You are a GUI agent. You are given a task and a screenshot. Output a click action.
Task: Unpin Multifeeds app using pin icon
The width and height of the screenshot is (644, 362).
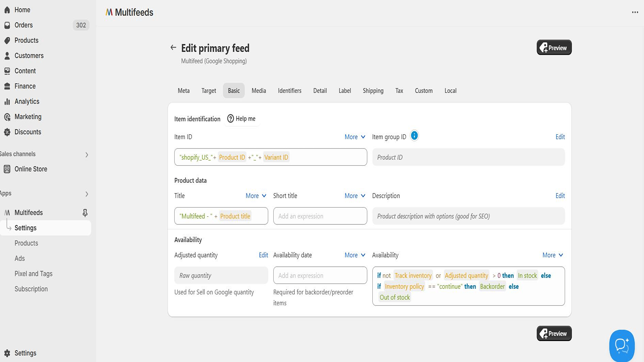(x=85, y=212)
